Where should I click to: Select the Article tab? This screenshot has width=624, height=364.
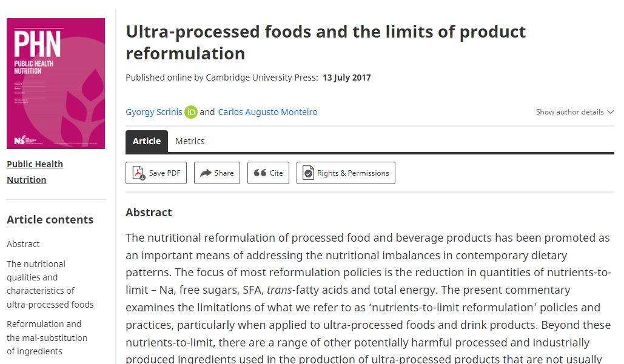pyautogui.click(x=147, y=141)
